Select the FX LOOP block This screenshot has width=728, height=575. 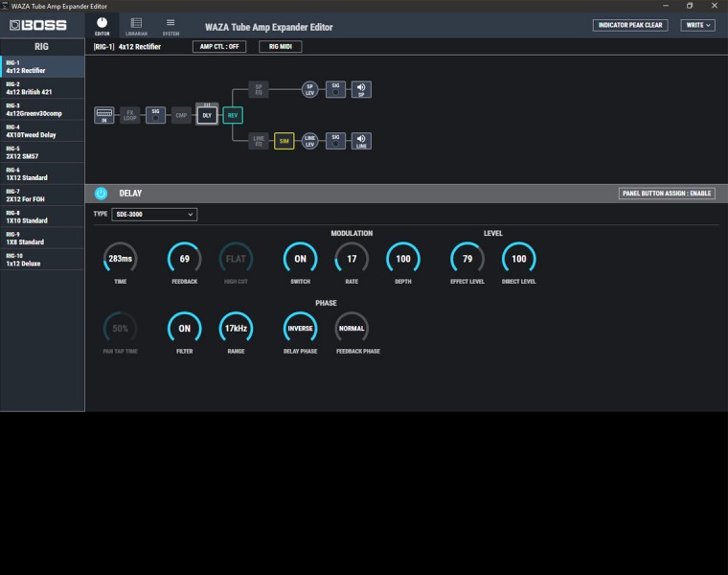tap(130, 115)
